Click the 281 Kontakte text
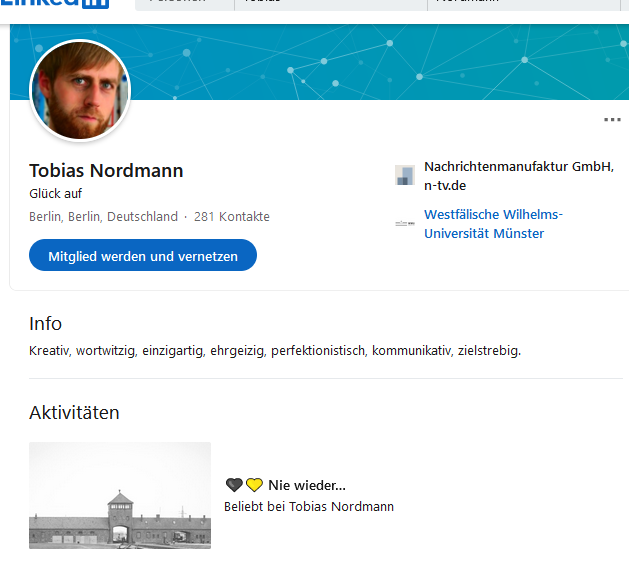The height and width of the screenshot is (564, 629). [x=232, y=217]
